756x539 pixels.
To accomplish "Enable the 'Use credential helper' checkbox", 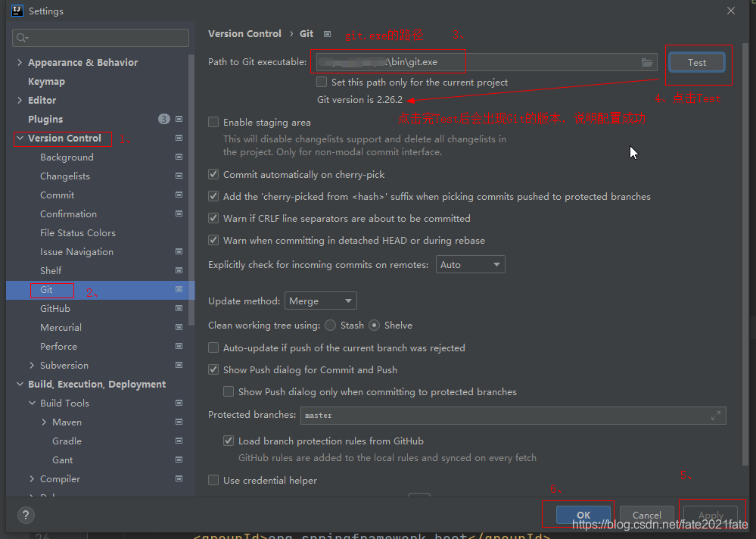I will [x=213, y=480].
